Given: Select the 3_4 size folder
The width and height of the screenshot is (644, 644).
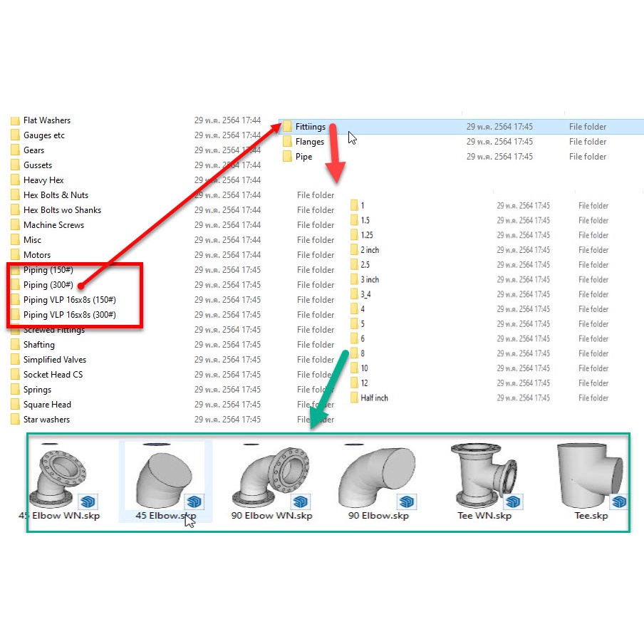Looking at the screenshot, I should 365,294.
